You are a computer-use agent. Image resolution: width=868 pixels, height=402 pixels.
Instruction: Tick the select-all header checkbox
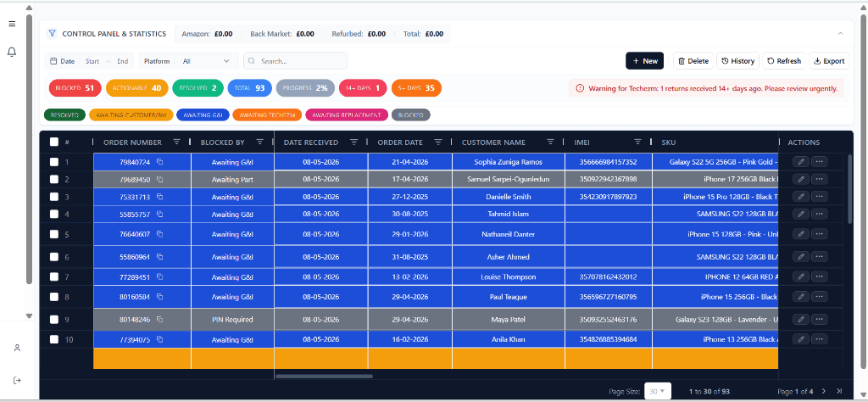pyautogui.click(x=53, y=142)
